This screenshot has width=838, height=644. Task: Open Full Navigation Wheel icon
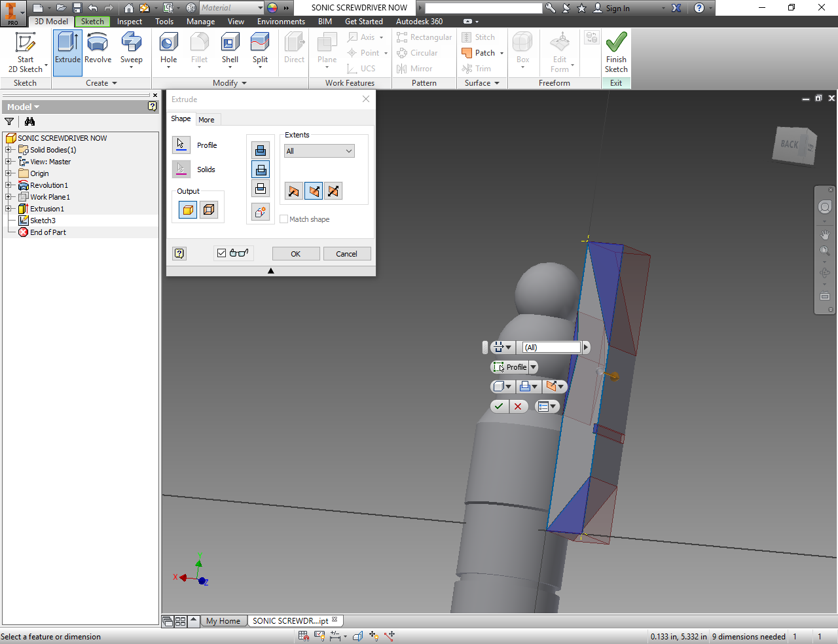(x=825, y=207)
